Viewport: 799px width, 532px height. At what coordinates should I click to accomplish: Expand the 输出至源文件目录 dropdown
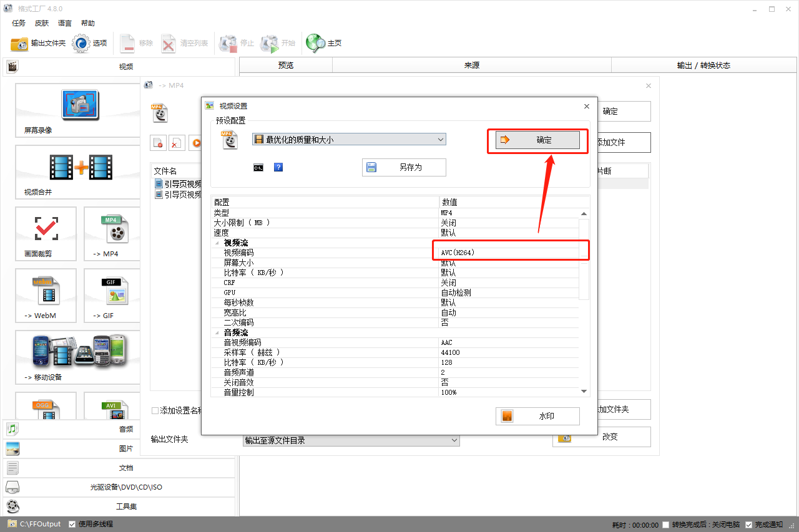click(x=351, y=440)
